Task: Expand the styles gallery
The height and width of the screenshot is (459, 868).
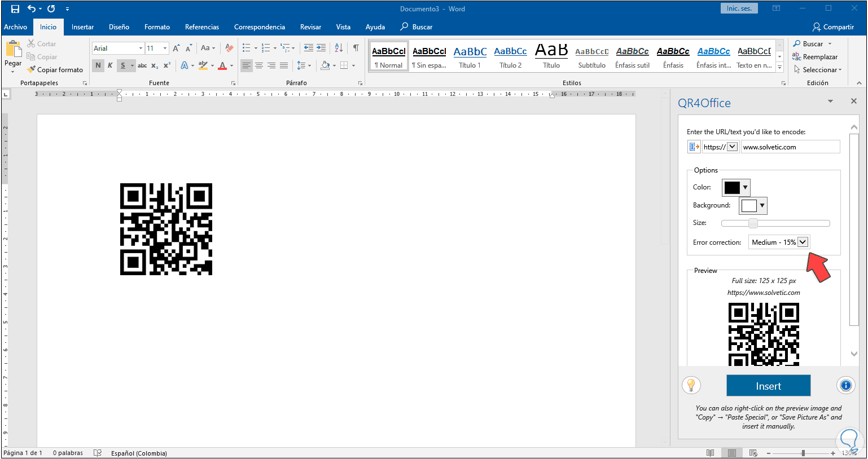Action: click(x=780, y=68)
